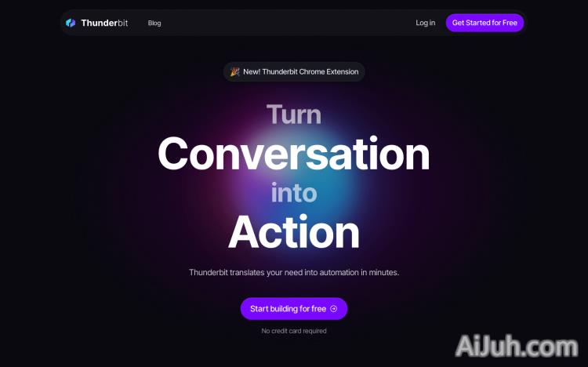Open the Blog page from the navbar
The image size is (588, 367).
[x=154, y=23]
